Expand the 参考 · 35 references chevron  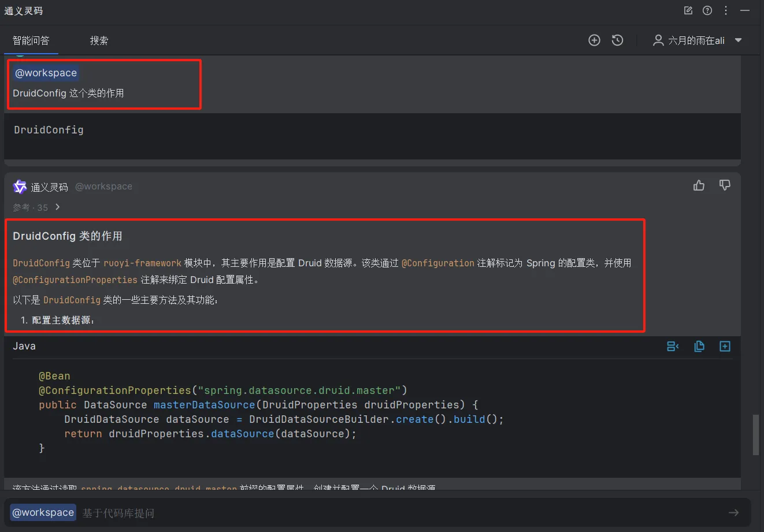(57, 207)
